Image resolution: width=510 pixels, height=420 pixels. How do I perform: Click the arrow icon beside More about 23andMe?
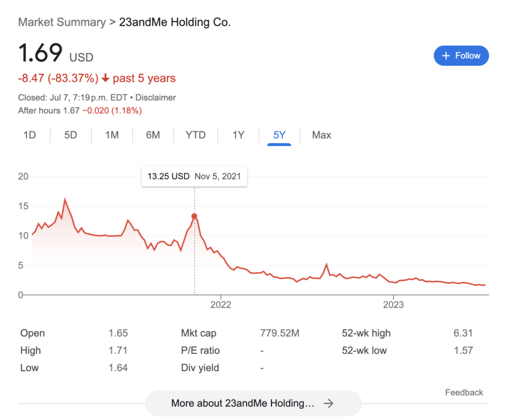click(x=329, y=404)
